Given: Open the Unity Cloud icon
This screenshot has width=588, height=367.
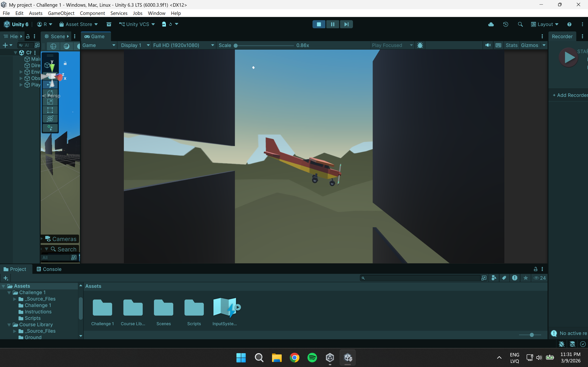Looking at the screenshot, I should tap(491, 24).
